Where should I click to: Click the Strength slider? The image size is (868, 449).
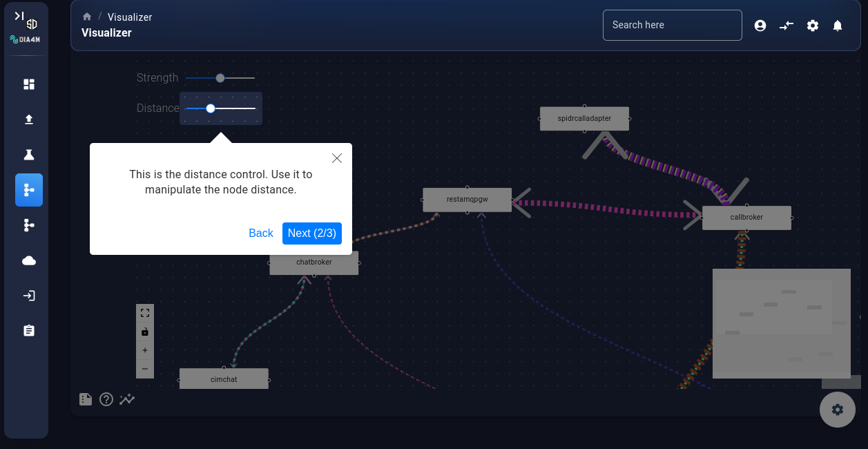(220, 78)
